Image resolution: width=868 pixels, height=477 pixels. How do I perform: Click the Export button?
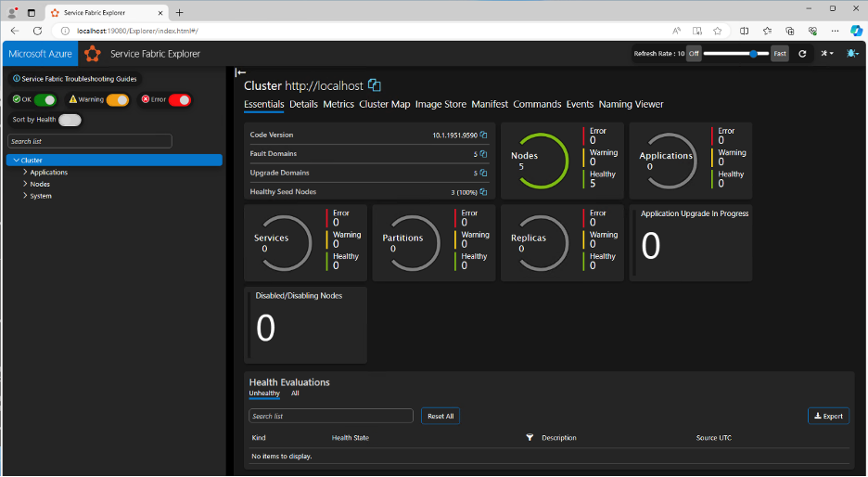click(x=828, y=416)
